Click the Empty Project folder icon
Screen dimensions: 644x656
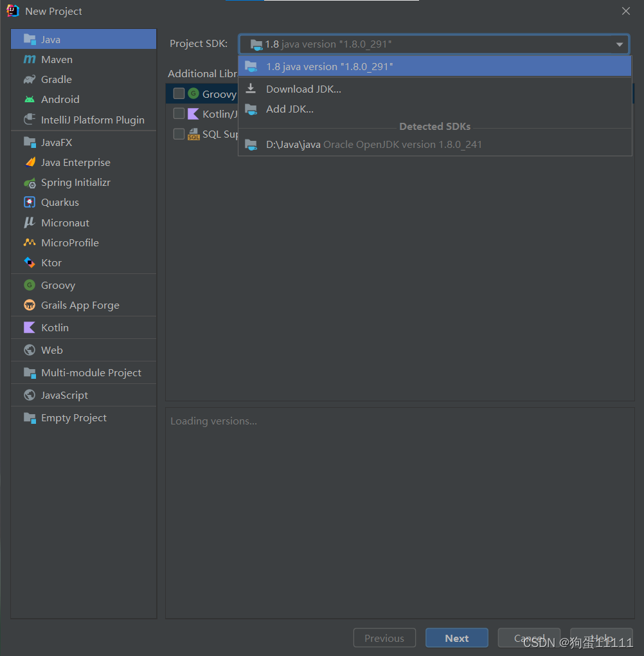(30, 418)
